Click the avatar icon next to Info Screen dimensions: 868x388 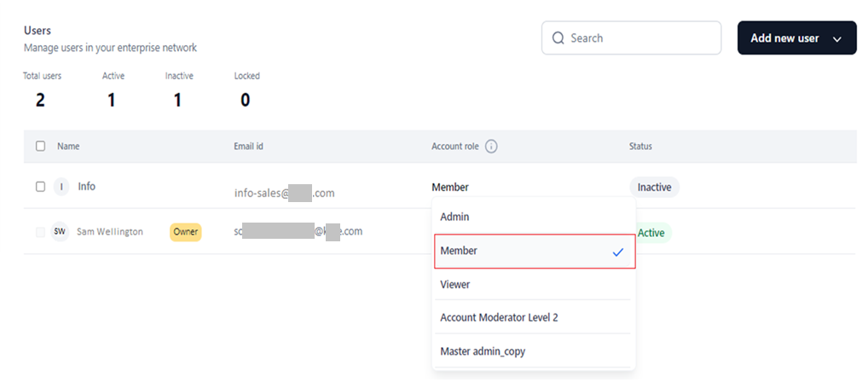pos(60,187)
